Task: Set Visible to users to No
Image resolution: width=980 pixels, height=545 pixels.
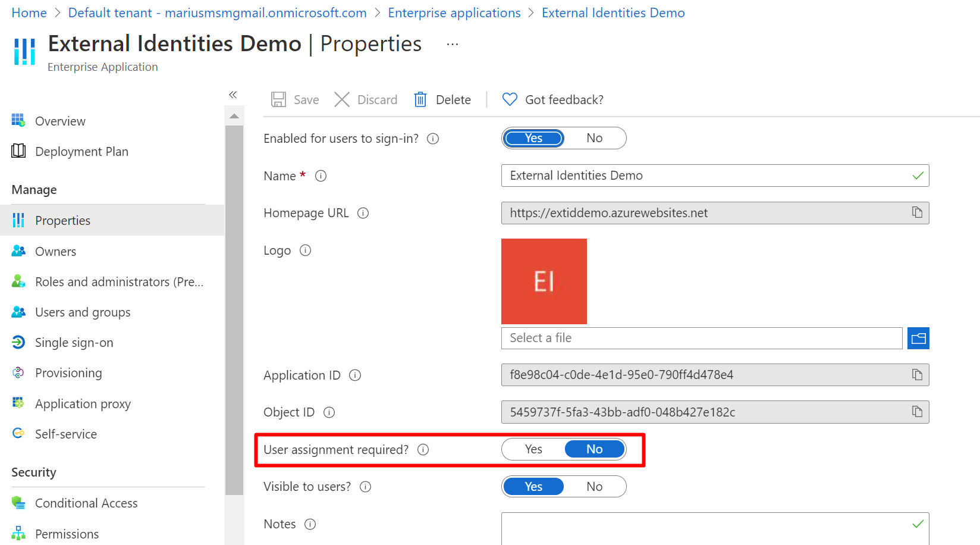Action: click(x=594, y=487)
